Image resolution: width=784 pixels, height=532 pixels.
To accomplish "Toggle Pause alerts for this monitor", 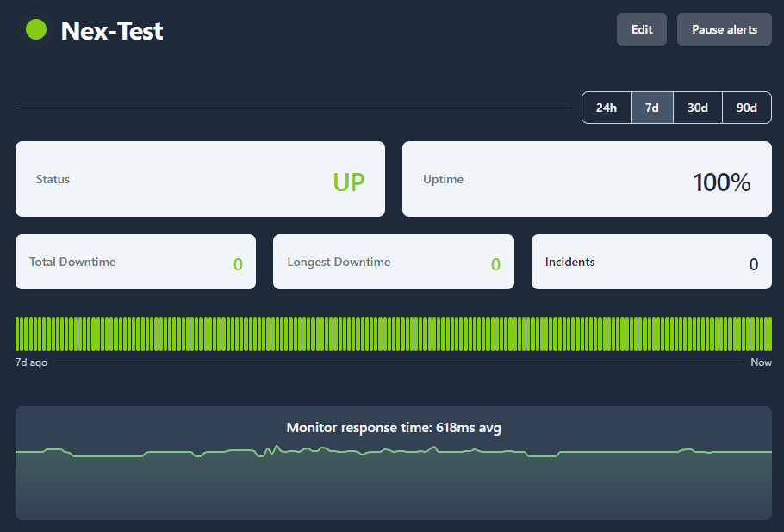I will pos(724,28).
